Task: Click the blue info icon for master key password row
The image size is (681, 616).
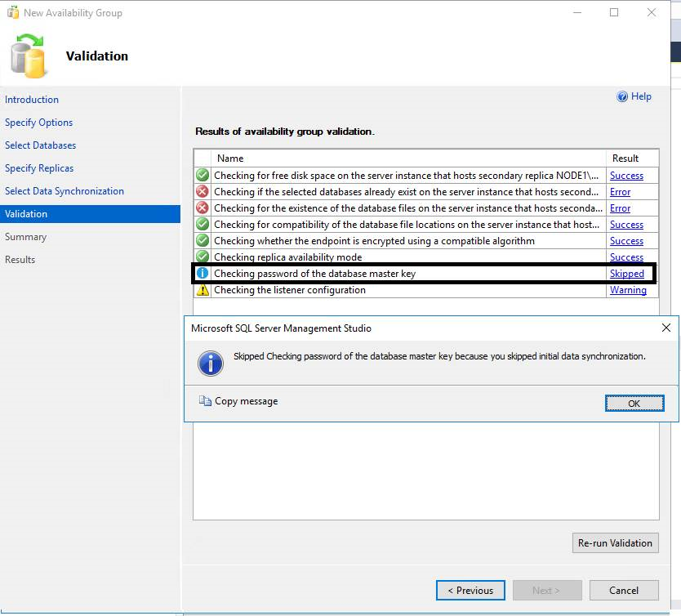Action: click(203, 273)
